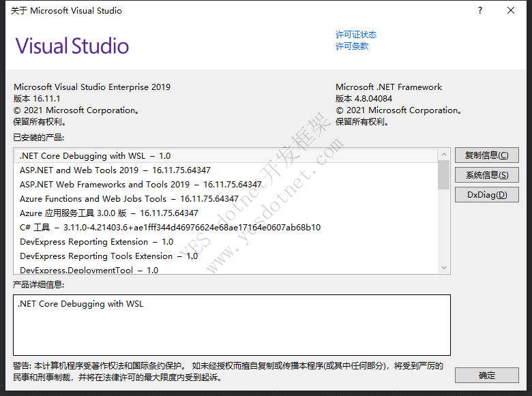Select Azure 应用服务工具 3.0.0 版 row
532x396 pixels.
(226, 213)
